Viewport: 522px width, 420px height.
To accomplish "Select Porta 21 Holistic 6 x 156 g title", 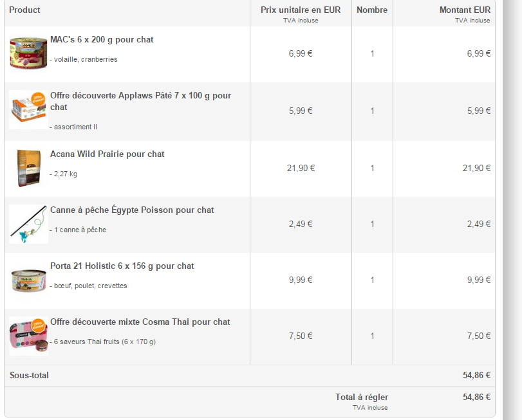I will click(x=122, y=266).
